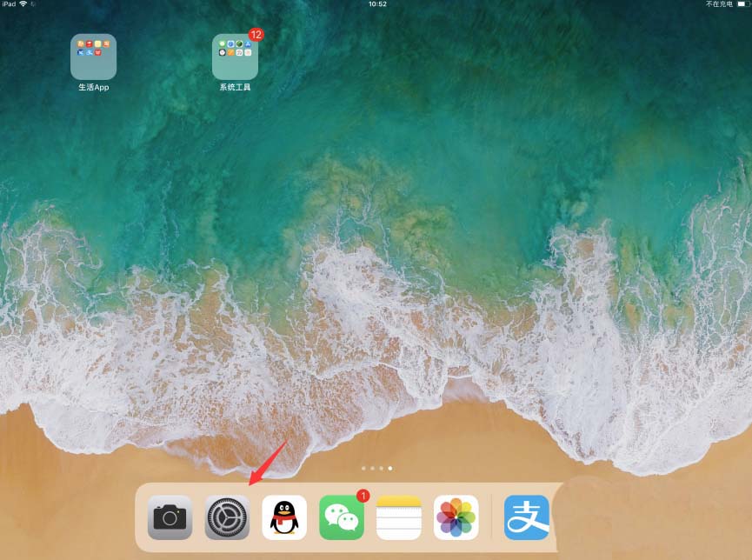Screen dimensions: 752x560
Task: Open WeChat from the dock
Action: (x=342, y=517)
